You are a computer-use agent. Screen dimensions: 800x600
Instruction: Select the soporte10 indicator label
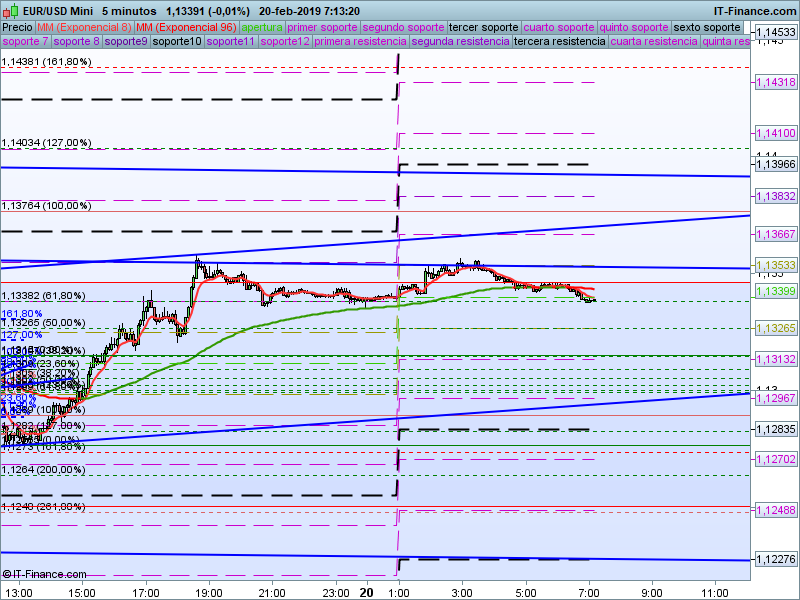click(177, 42)
